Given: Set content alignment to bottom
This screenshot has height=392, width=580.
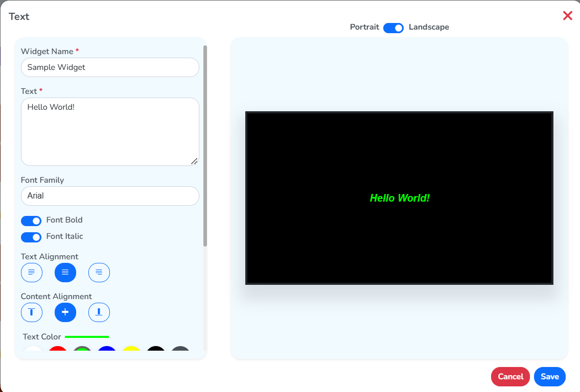Looking at the screenshot, I should pyautogui.click(x=99, y=312).
